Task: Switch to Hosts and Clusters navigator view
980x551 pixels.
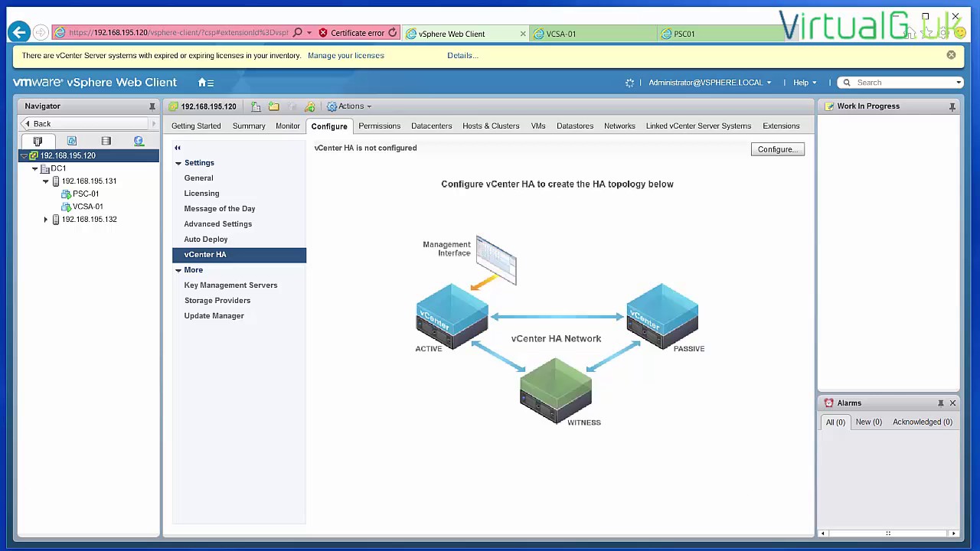Action: coord(38,141)
